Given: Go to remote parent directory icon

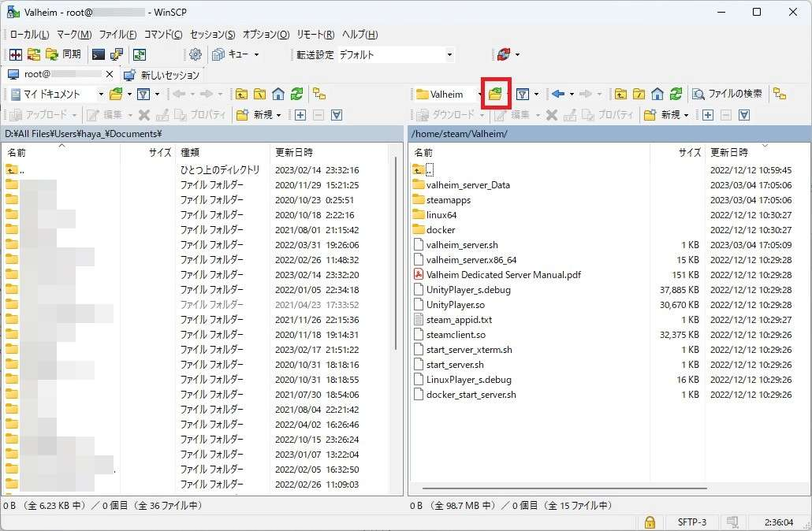Looking at the screenshot, I should click(x=620, y=95).
